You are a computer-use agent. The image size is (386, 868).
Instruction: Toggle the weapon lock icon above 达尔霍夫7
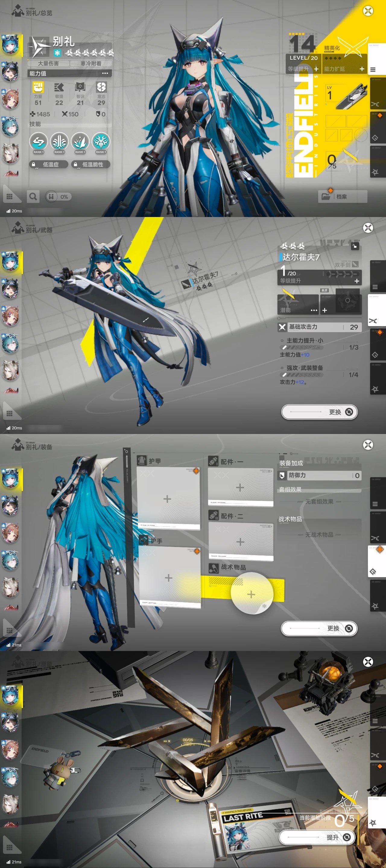tap(355, 246)
